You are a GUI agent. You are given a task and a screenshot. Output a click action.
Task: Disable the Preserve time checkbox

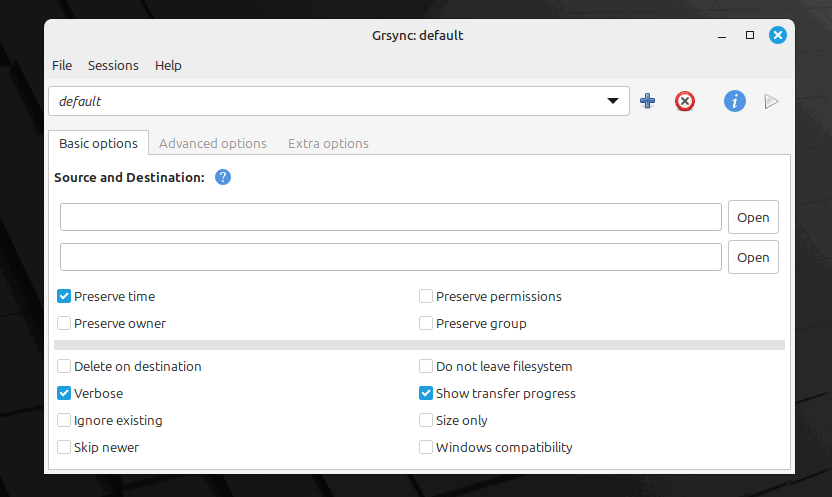click(x=64, y=296)
